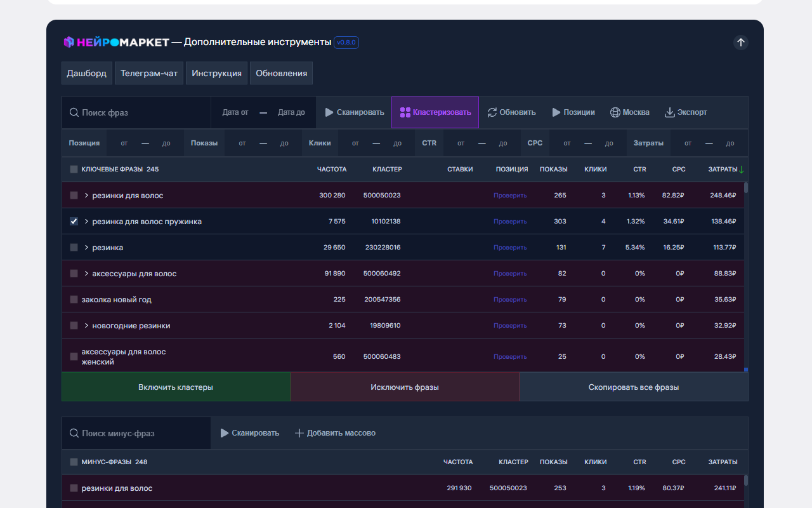This screenshot has height=508, width=812.
Task: Check the заколка новый год row checkbox
Action: coord(74,300)
